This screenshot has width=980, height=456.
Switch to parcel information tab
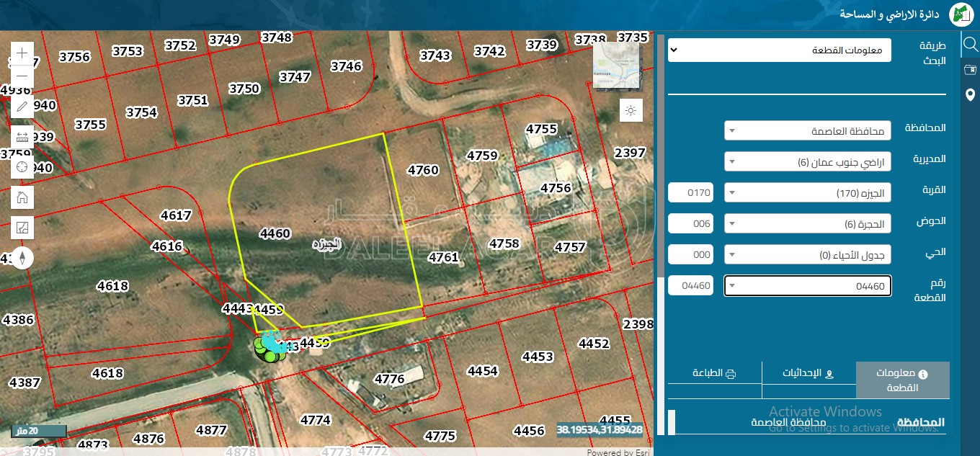(902, 380)
